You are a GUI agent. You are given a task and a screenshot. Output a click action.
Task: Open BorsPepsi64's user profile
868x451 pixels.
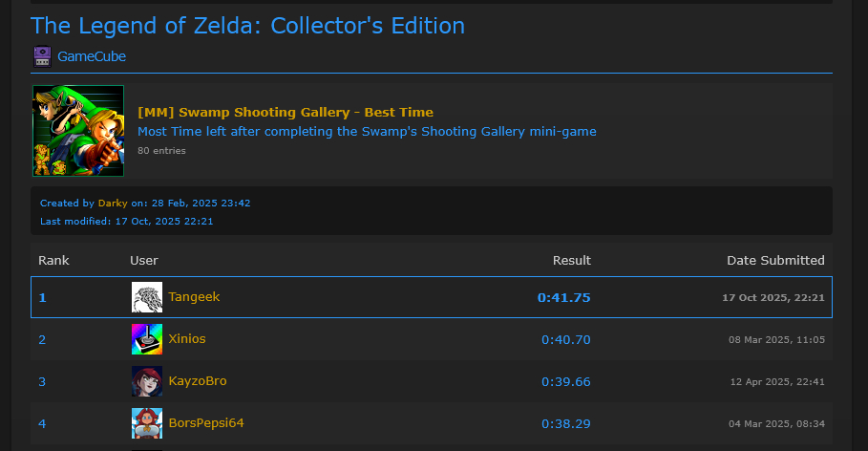click(x=206, y=422)
